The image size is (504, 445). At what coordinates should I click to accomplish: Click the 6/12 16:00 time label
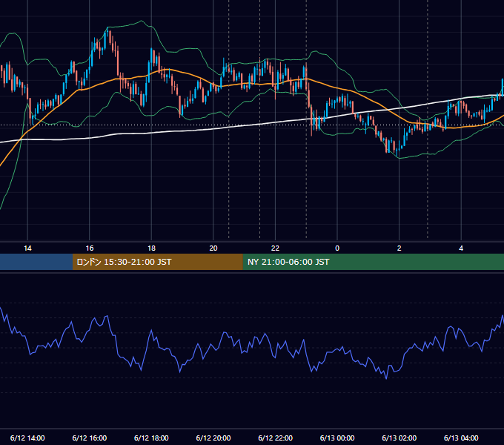[x=90, y=438]
